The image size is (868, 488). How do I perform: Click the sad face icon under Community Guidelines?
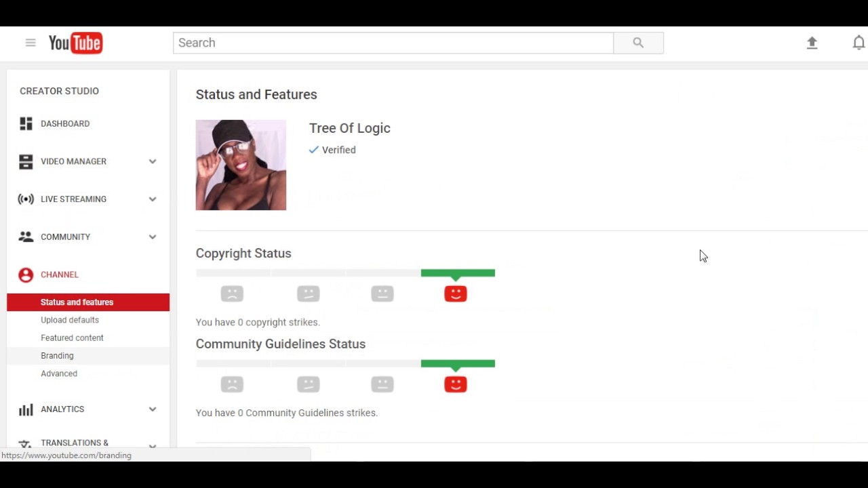(232, 384)
